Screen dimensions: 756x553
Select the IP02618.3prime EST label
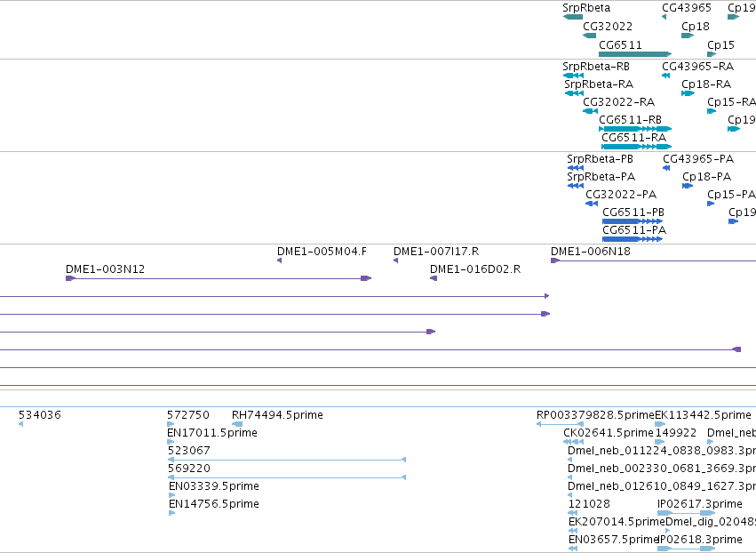(700, 540)
